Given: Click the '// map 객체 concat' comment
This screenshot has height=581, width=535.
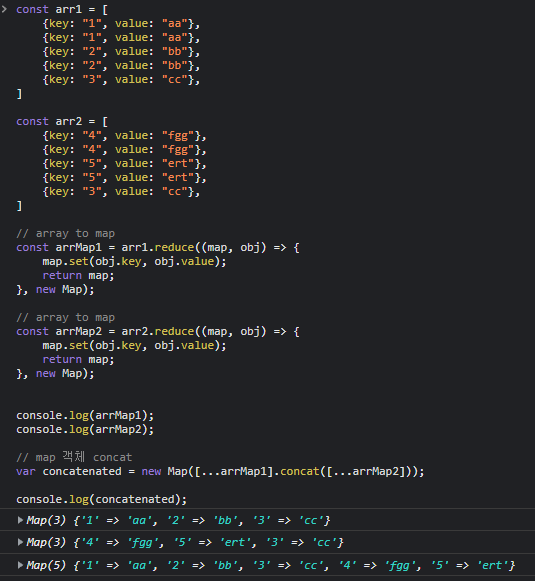Looking at the screenshot, I should (x=74, y=457).
